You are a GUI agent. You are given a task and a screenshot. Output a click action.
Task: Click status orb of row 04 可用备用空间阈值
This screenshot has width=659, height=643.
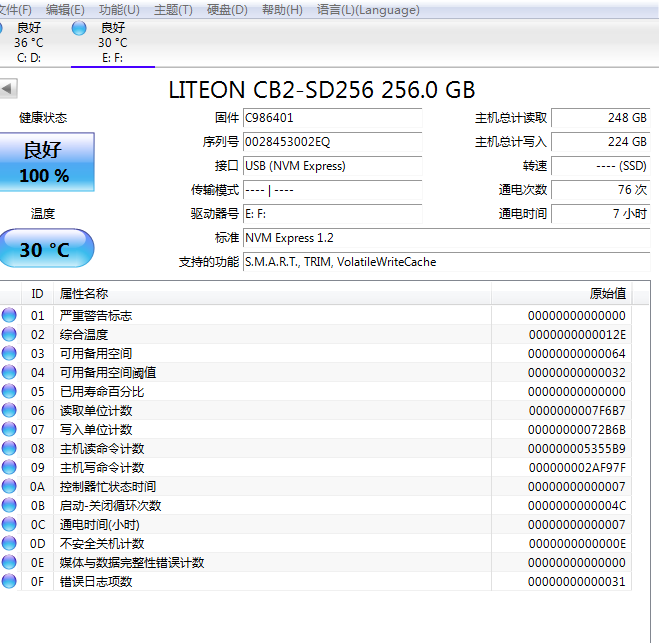click(9, 372)
